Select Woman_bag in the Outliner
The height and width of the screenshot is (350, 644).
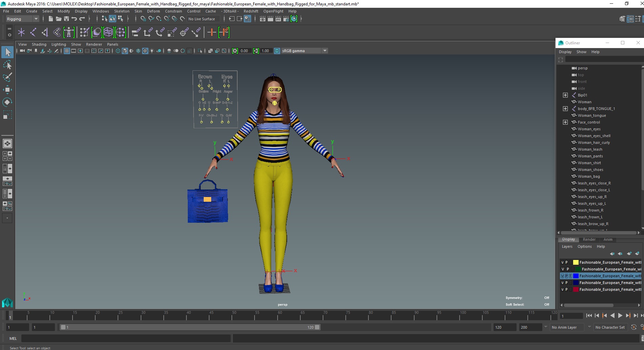click(x=588, y=176)
